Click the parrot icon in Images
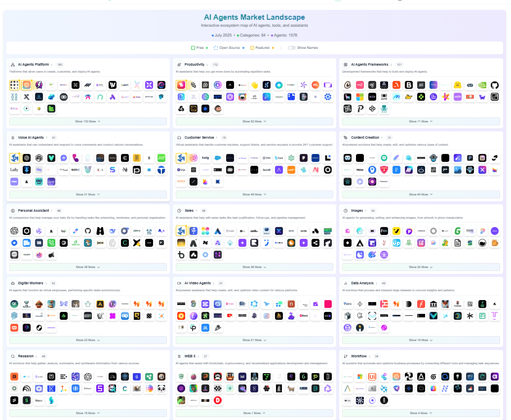The width and height of the screenshot is (511, 420). coord(445,243)
